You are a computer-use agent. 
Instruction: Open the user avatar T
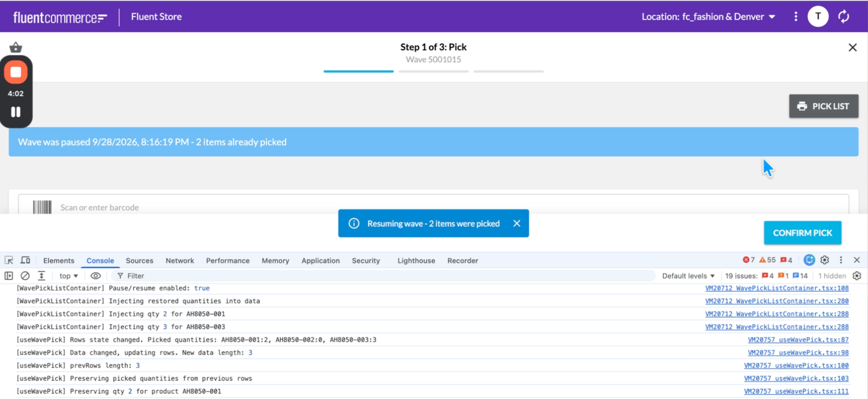click(818, 17)
